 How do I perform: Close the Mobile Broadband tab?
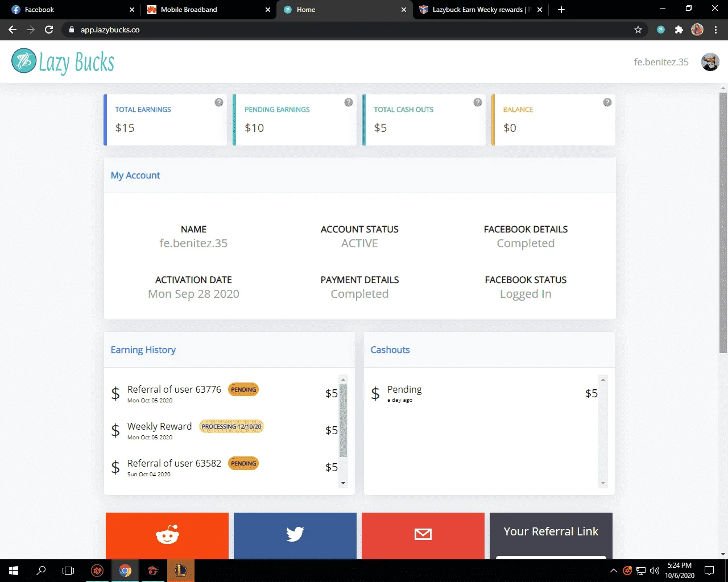pos(268,10)
